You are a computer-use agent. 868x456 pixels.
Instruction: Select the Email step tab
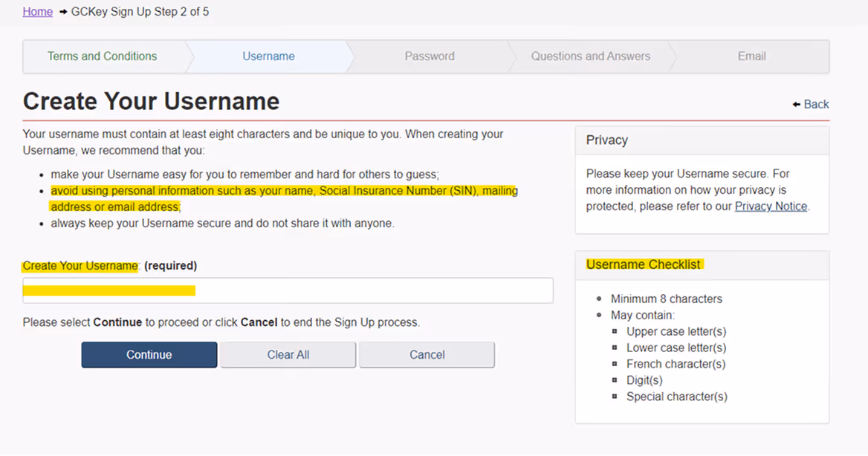(x=752, y=56)
